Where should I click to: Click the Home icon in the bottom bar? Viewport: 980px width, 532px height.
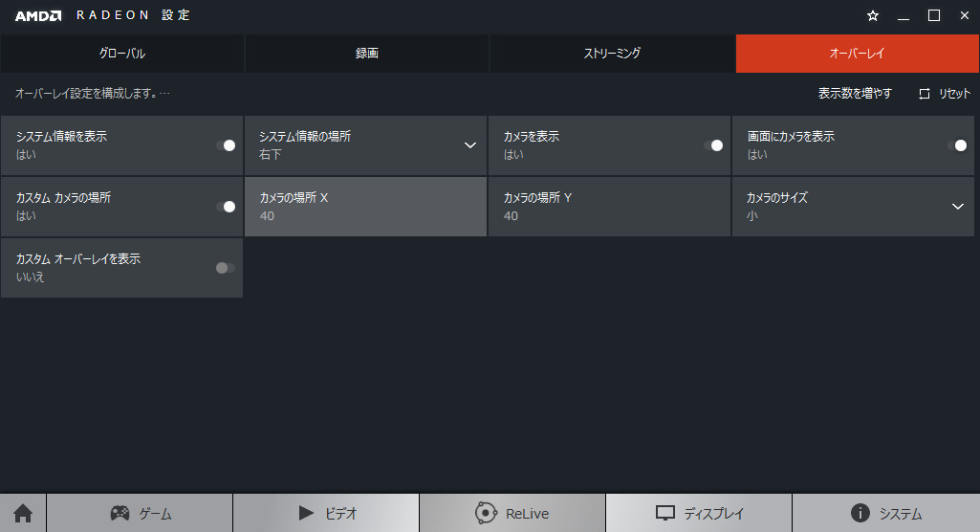[23, 514]
